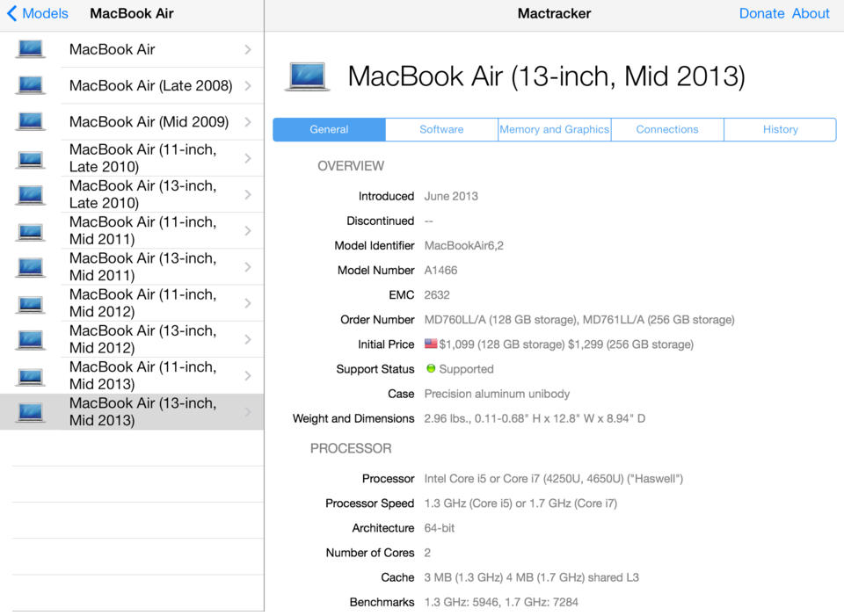The width and height of the screenshot is (844, 616).
Task: Click the US flag icon next to Initial Price
Action: 431,344
